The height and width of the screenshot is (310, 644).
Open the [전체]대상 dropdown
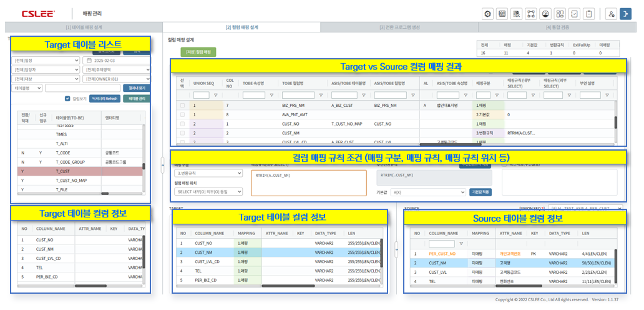(46, 79)
